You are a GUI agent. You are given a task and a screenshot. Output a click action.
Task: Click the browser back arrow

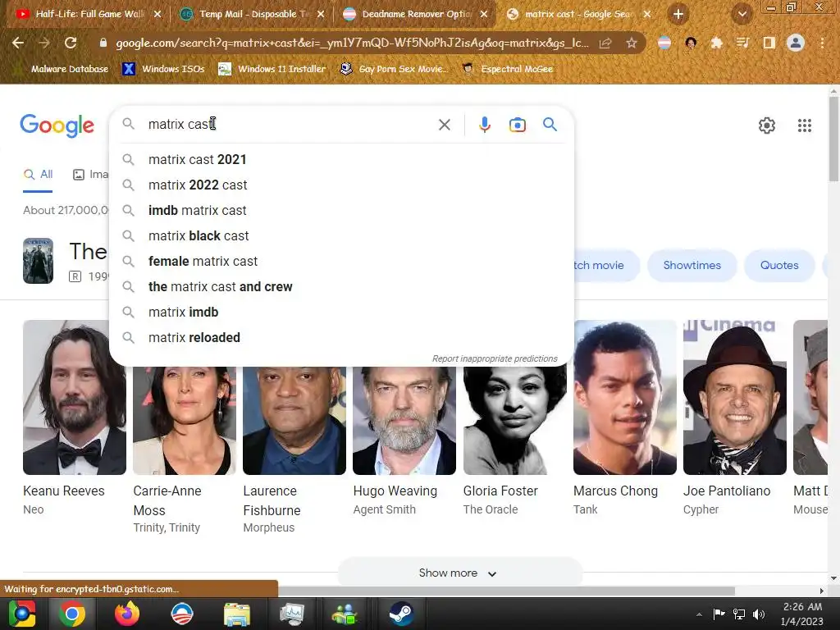coord(18,43)
